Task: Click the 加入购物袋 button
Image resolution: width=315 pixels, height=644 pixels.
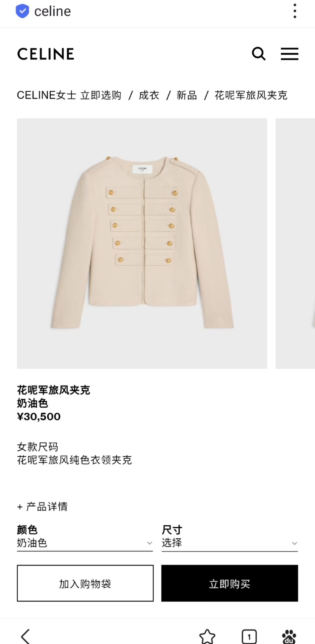Action: pyautogui.click(x=85, y=583)
